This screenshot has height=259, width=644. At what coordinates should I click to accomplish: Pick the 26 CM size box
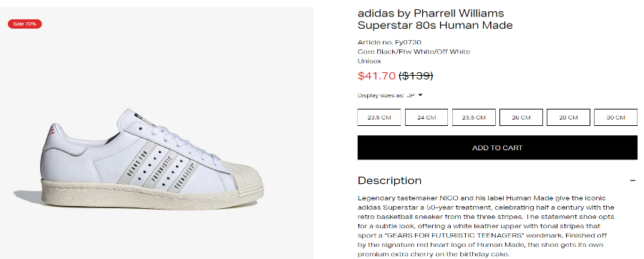521,117
